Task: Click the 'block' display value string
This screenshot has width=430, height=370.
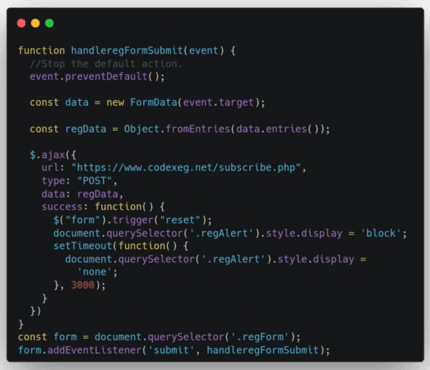Action: (381, 233)
